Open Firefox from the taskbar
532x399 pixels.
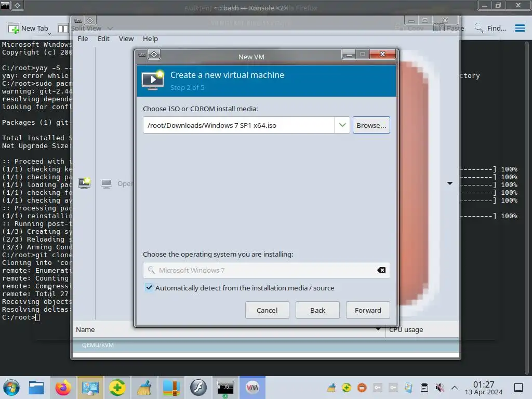(x=63, y=388)
